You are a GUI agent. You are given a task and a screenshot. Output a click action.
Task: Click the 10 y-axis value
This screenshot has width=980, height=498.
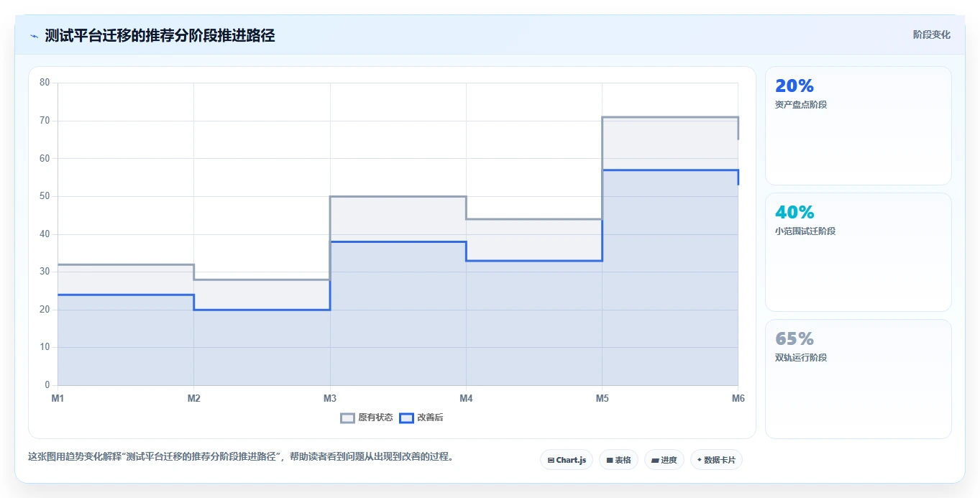[x=45, y=347]
